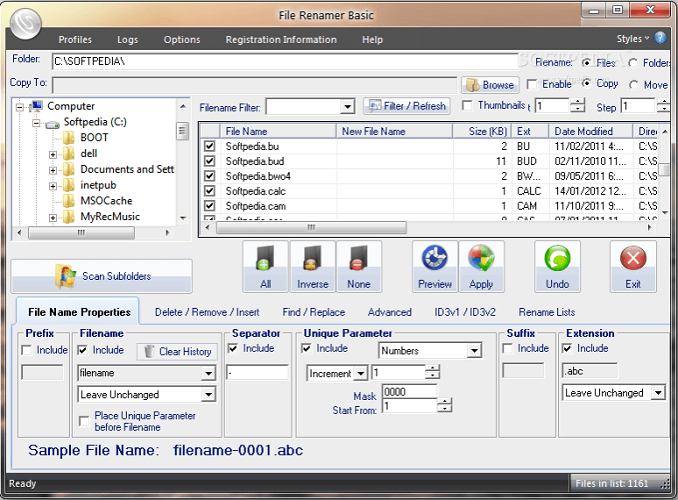Click the Inverse selection icon
The width and height of the screenshot is (678, 500).
312,266
